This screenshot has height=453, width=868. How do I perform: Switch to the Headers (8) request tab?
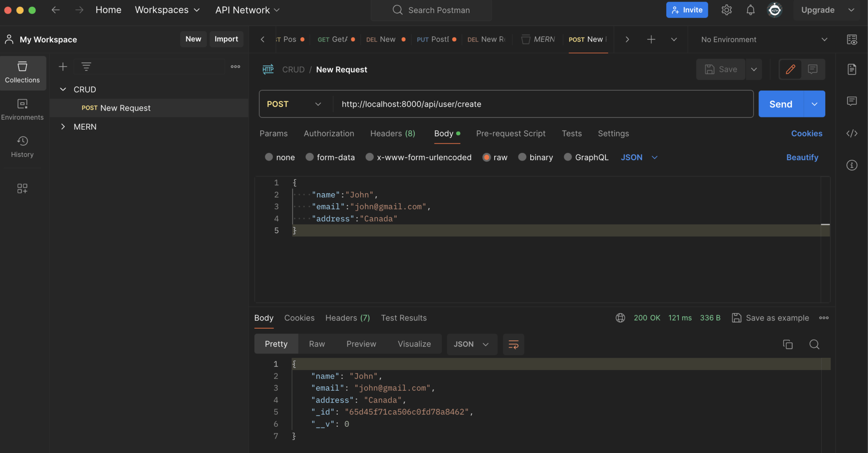point(392,133)
